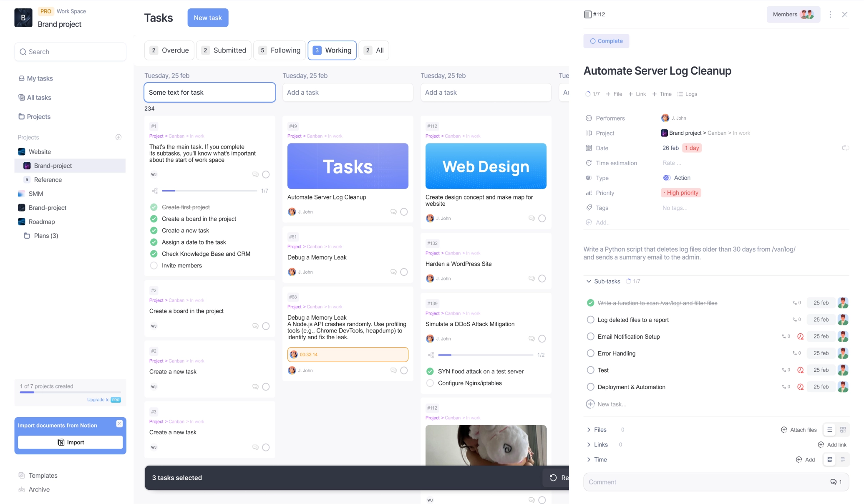Screen dimensions: 864x504
Task: Toggle Configure Nginx/iptables subtask complete
Action: (430, 383)
